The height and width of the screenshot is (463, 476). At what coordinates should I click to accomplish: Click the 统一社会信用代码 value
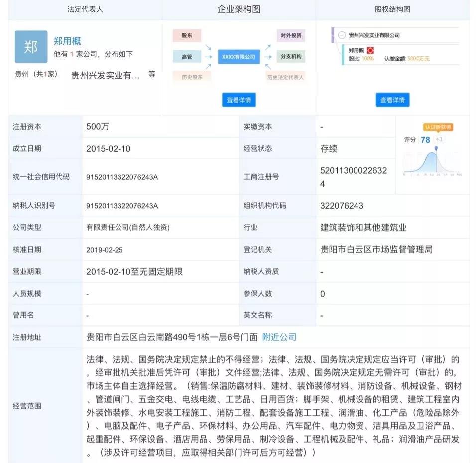coord(122,177)
